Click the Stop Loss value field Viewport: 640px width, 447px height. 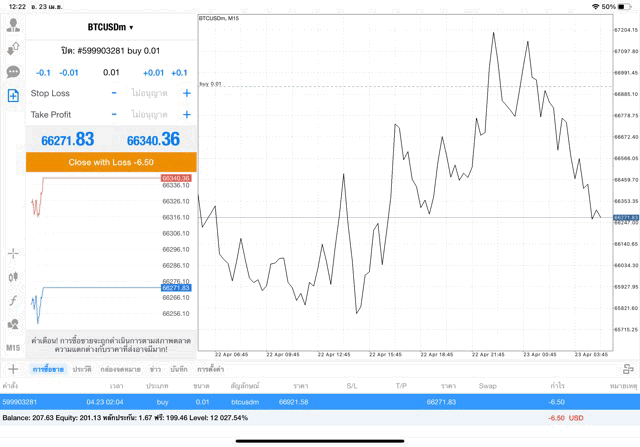[150, 93]
